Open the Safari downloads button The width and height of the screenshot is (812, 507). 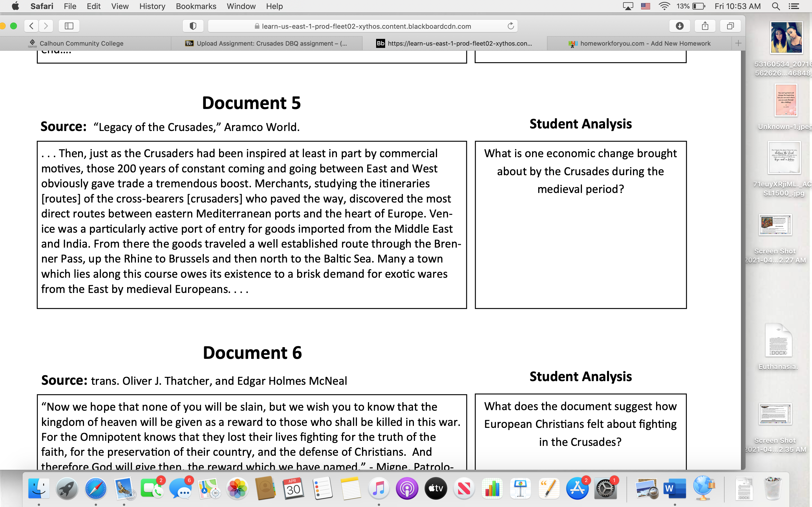pos(679,26)
